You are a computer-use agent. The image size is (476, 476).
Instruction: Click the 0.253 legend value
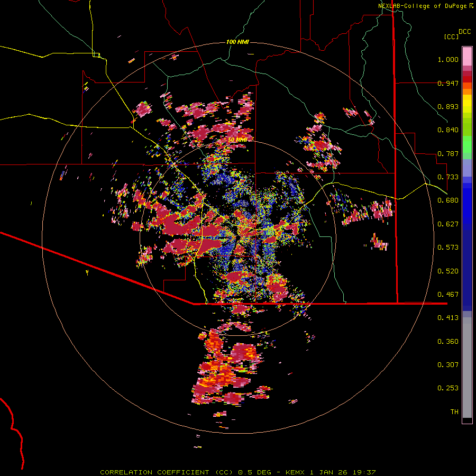point(448,388)
